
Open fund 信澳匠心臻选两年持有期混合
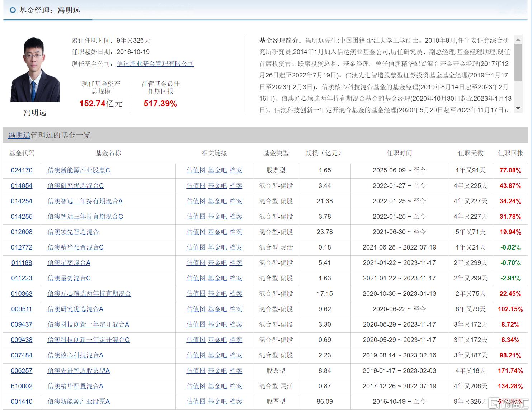[89, 294]
